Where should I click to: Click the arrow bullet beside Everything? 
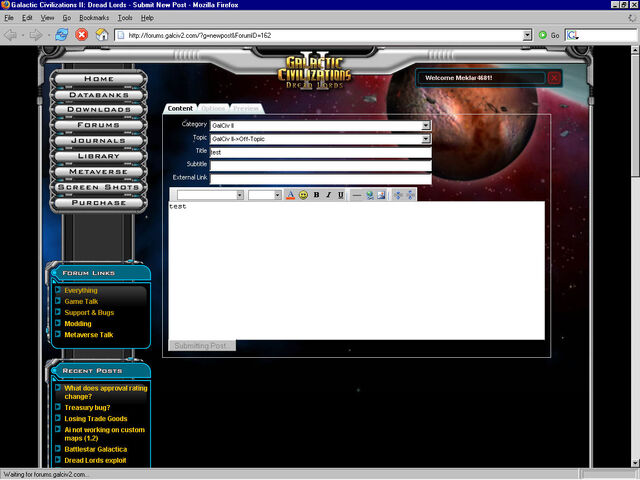[58, 290]
